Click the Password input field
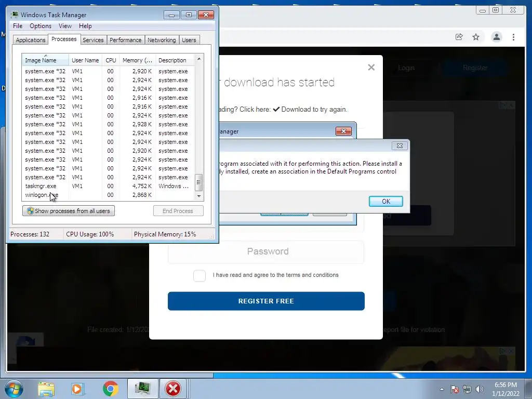 pyautogui.click(x=266, y=251)
